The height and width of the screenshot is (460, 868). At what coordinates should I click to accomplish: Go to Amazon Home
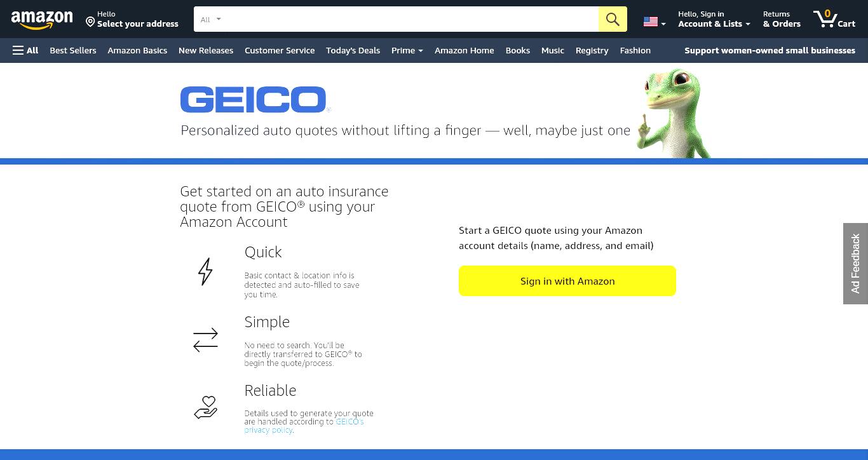pyautogui.click(x=465, y=50)
